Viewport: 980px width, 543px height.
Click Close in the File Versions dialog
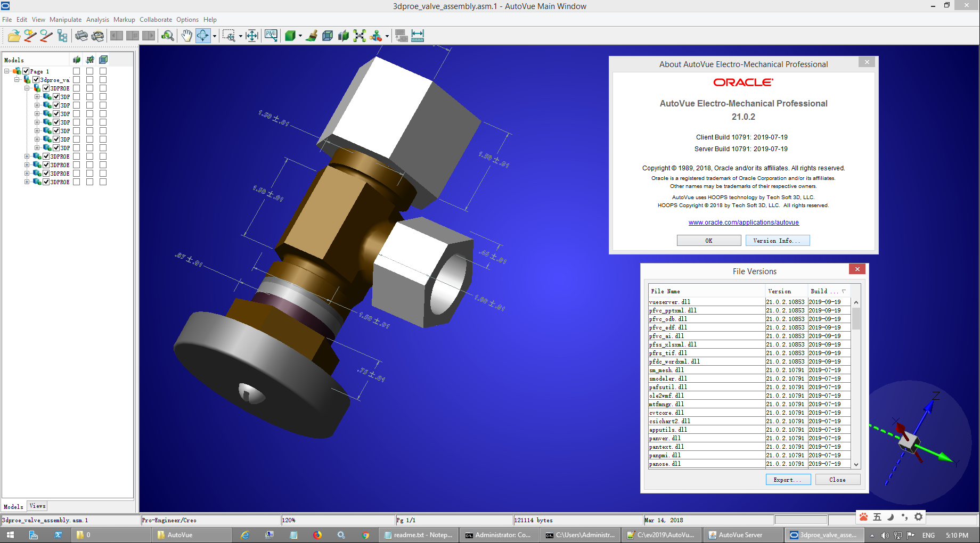coord(838,480)
